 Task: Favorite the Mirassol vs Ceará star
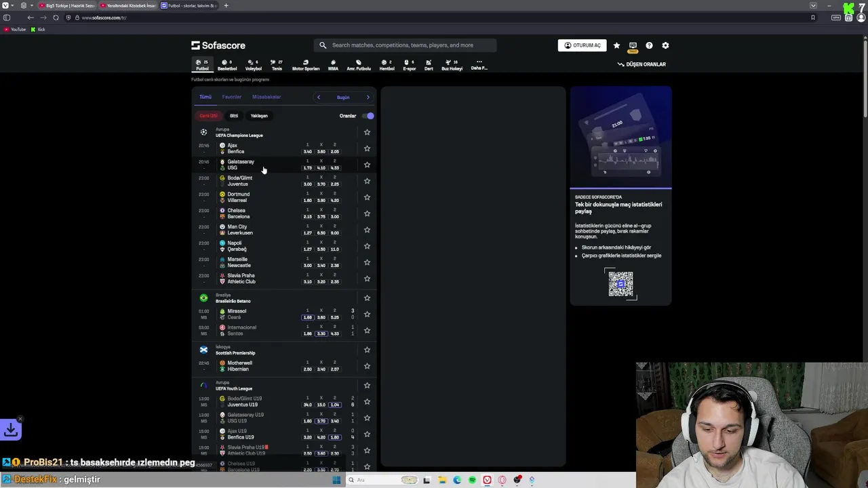tap(367, 314)
